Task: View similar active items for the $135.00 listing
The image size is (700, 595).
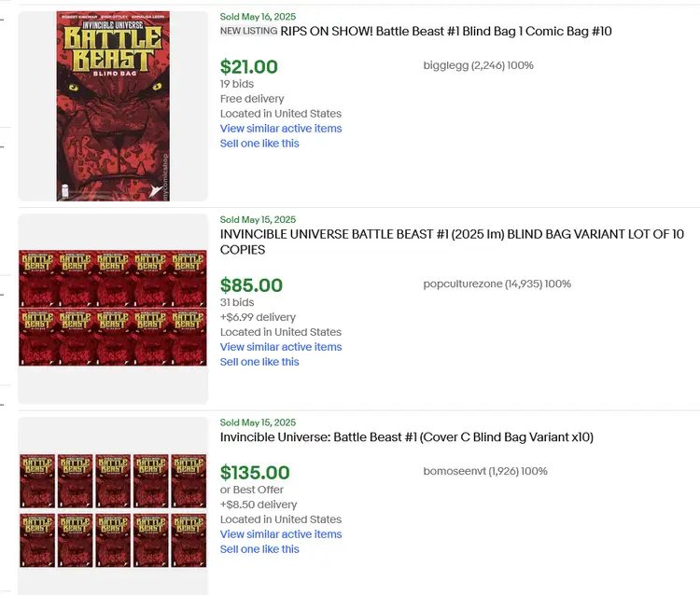Action: coord(281,534)
